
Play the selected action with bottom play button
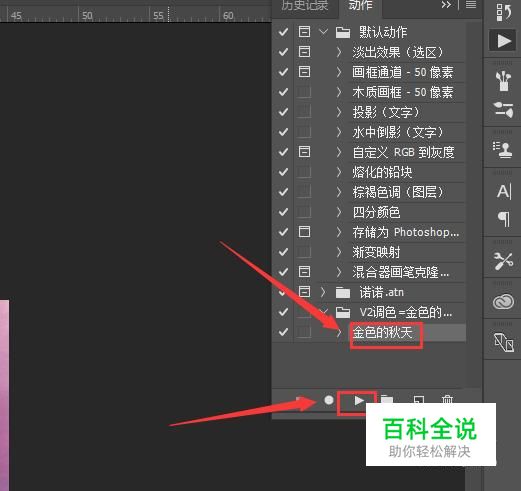359,401
